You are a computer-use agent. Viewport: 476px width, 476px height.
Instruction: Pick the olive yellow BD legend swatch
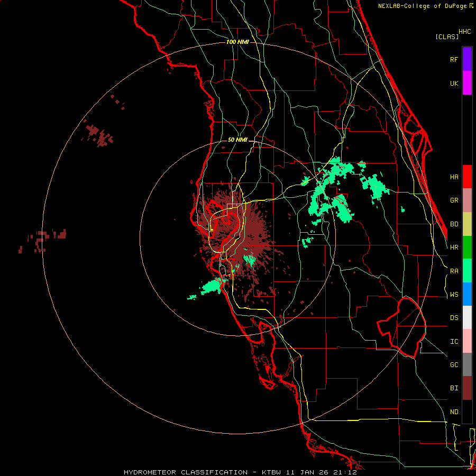click(467, 224)
